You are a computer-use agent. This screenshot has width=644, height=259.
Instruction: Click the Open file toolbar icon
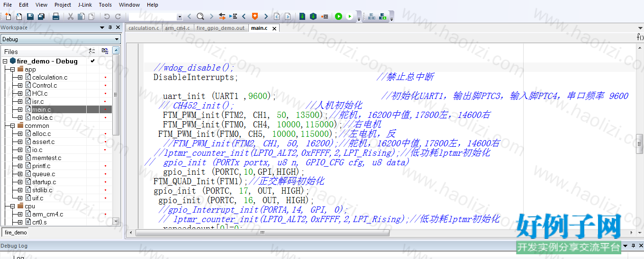coord(19,17)
